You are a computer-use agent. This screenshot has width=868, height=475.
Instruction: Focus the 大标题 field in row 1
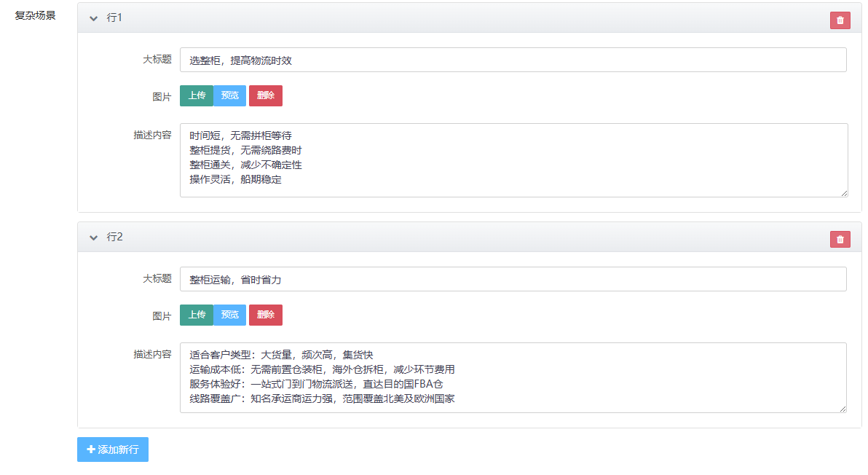click(x=513, y=60)
